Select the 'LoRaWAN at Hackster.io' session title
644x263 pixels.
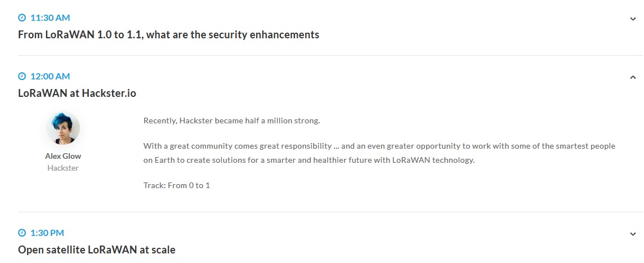click(77, 93)
